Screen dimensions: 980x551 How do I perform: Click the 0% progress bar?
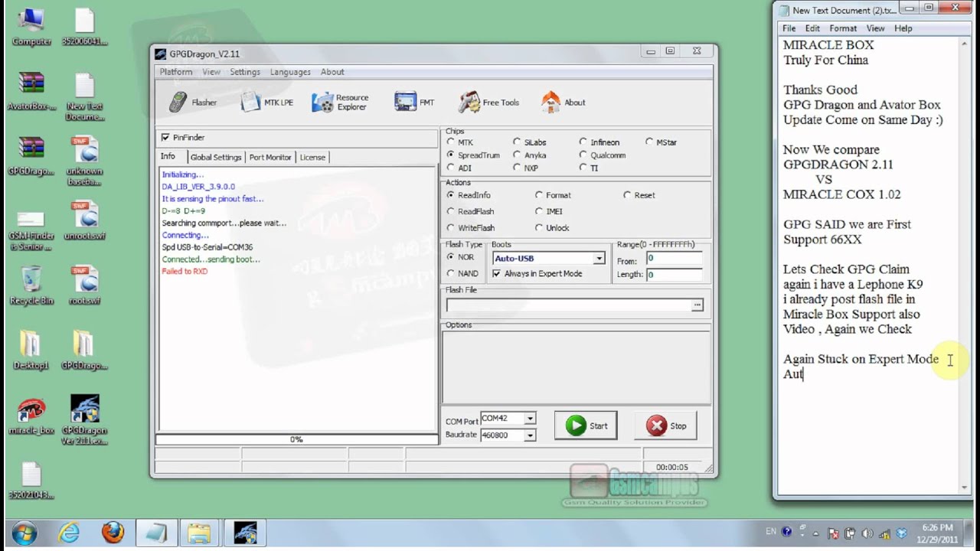tap(296, 439)
